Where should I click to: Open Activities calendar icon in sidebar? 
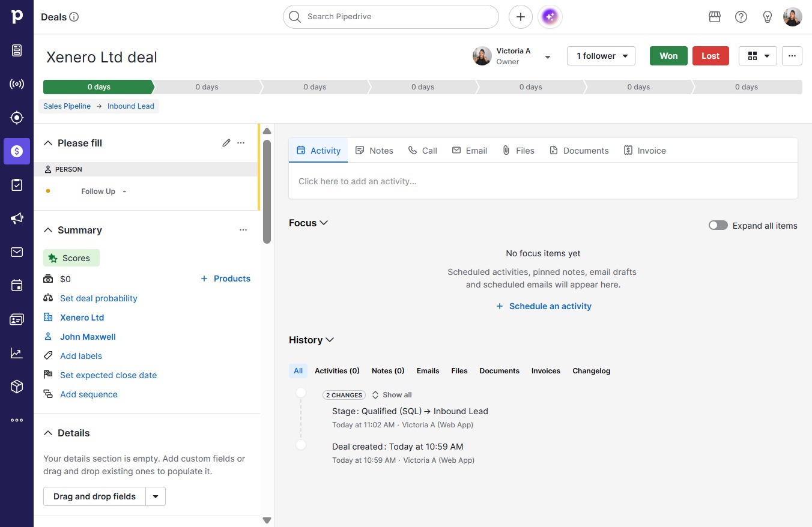17,286
